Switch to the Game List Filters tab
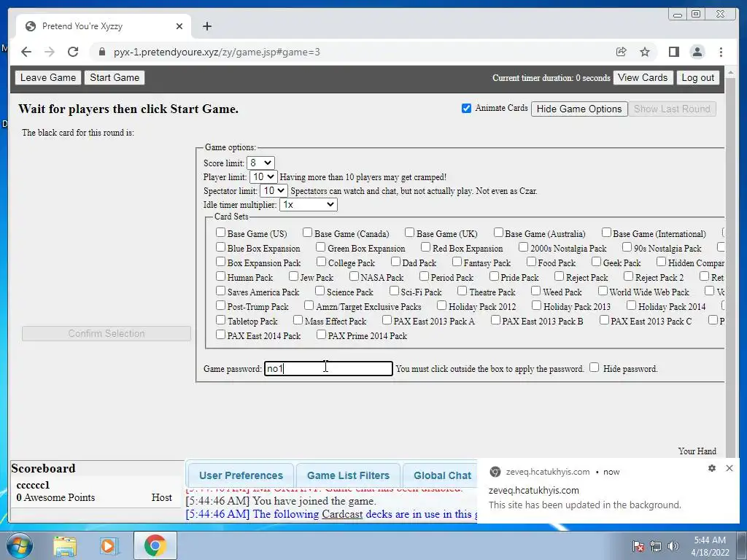Viewport: 747px width, 560px height. (x=348, y=475)
